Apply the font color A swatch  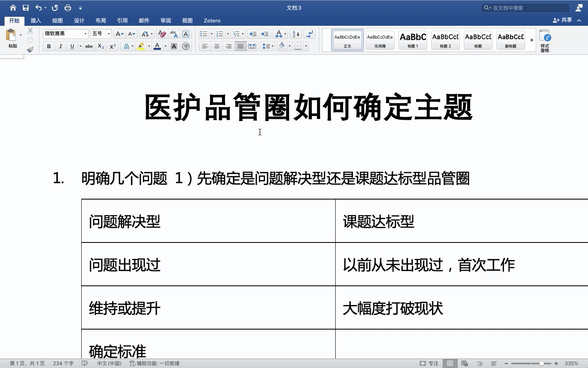pos(157,46)
